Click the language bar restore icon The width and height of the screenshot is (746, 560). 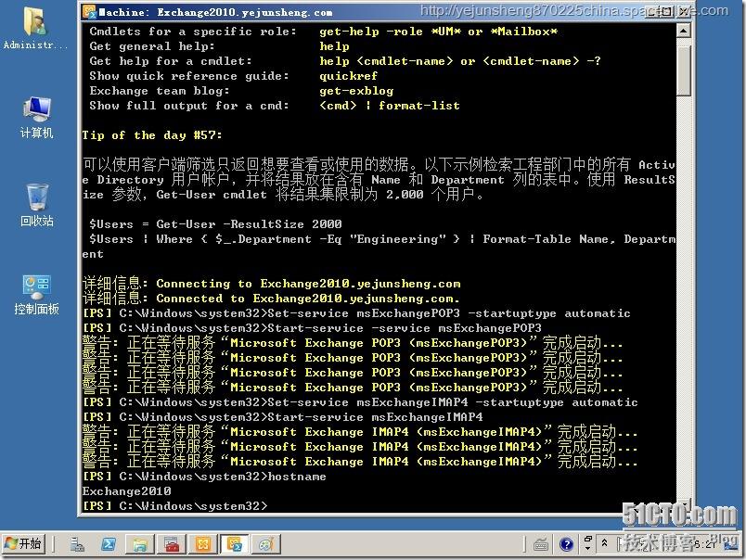(x=588, y=539)
